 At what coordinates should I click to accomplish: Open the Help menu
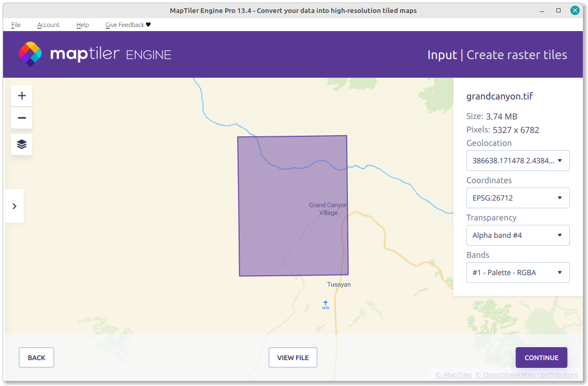pos(82,25)
